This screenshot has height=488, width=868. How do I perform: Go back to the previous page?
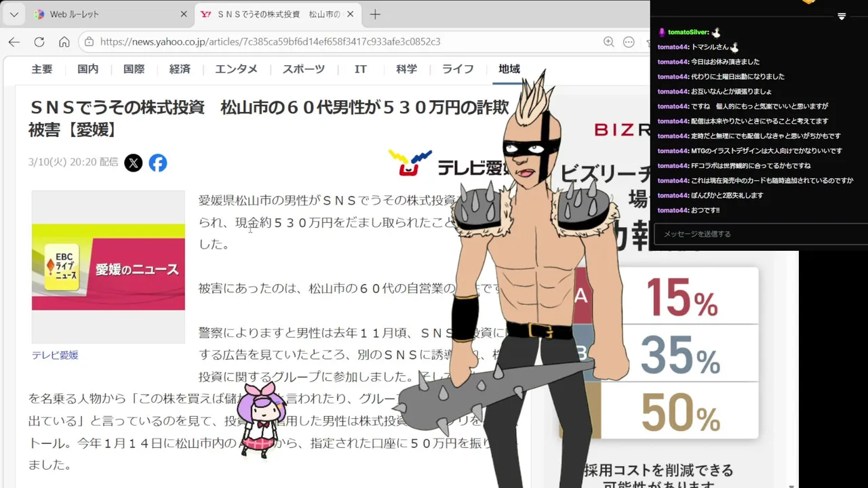coord(14,41)
